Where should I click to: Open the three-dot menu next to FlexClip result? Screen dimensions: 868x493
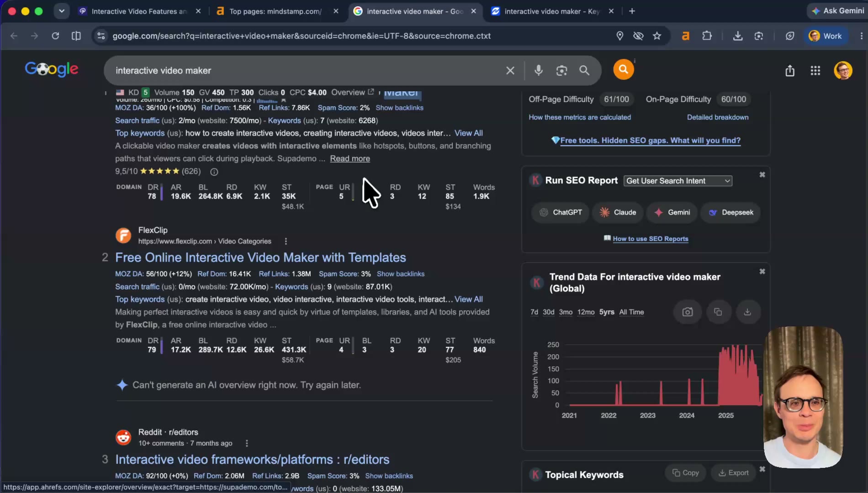pos(286,241)
